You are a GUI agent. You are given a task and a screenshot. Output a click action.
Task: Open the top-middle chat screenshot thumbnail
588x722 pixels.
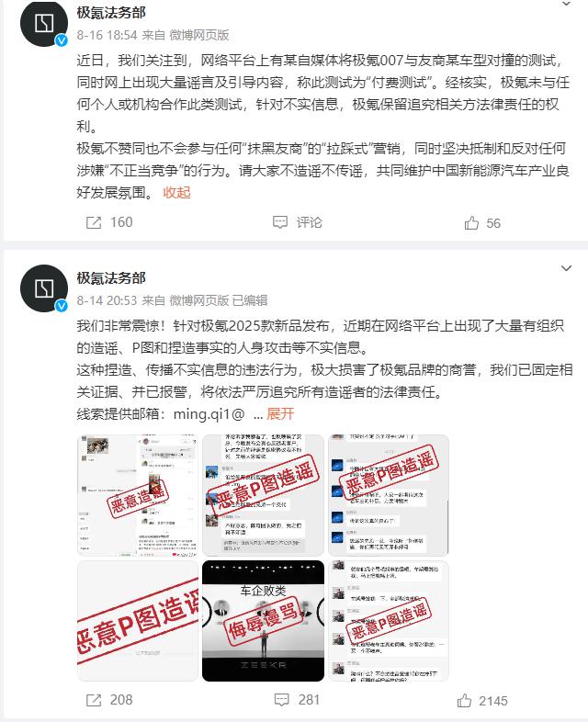[x=263, y=495]
